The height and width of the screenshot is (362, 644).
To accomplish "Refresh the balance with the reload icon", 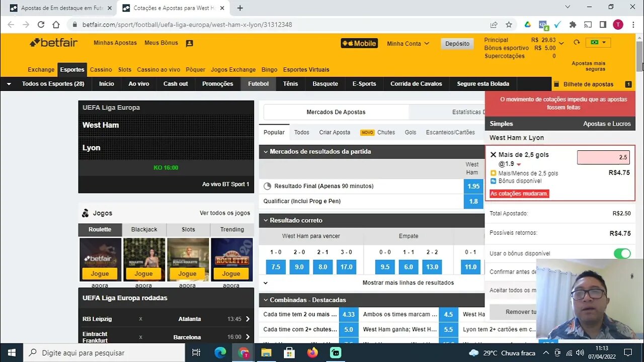I will 577,43.
